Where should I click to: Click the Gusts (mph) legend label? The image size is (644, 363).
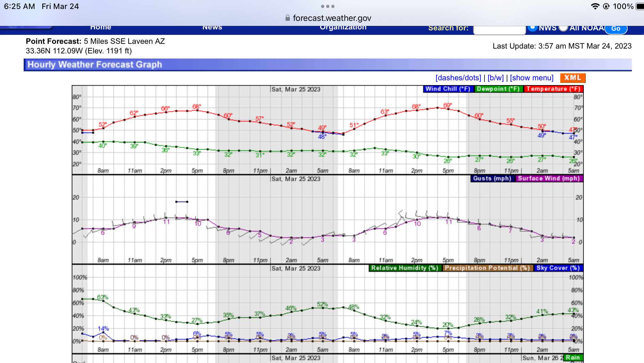point(492,178)
